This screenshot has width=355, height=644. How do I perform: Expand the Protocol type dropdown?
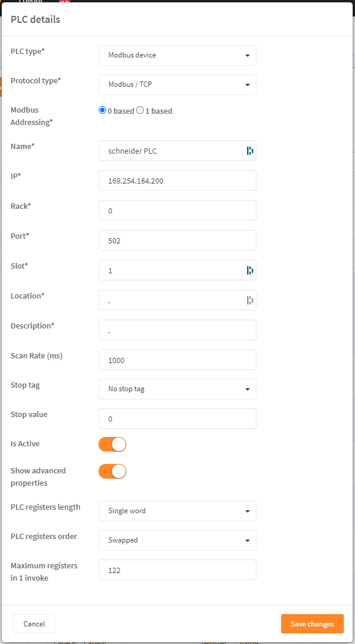click(177, 84)
